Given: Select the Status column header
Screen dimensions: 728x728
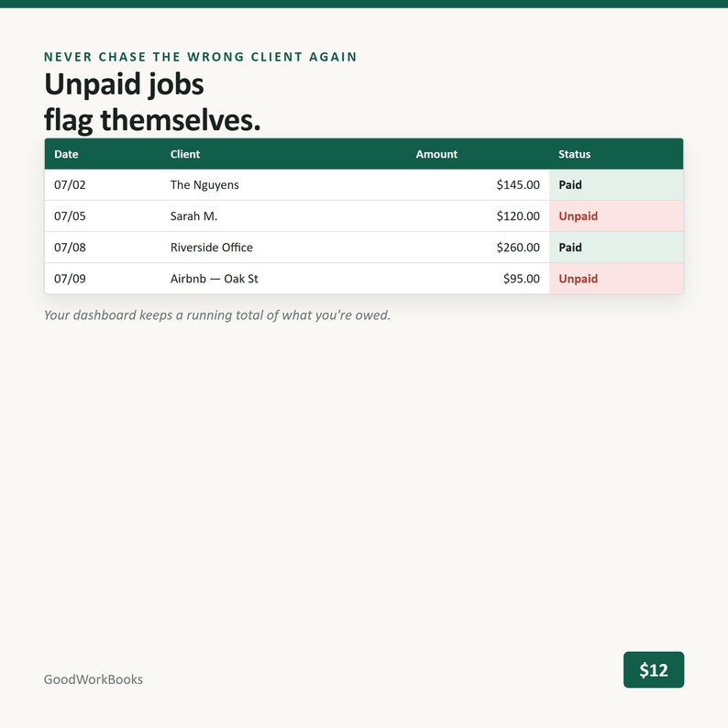Looking at the screenshot, I should (x=616, y=154).
